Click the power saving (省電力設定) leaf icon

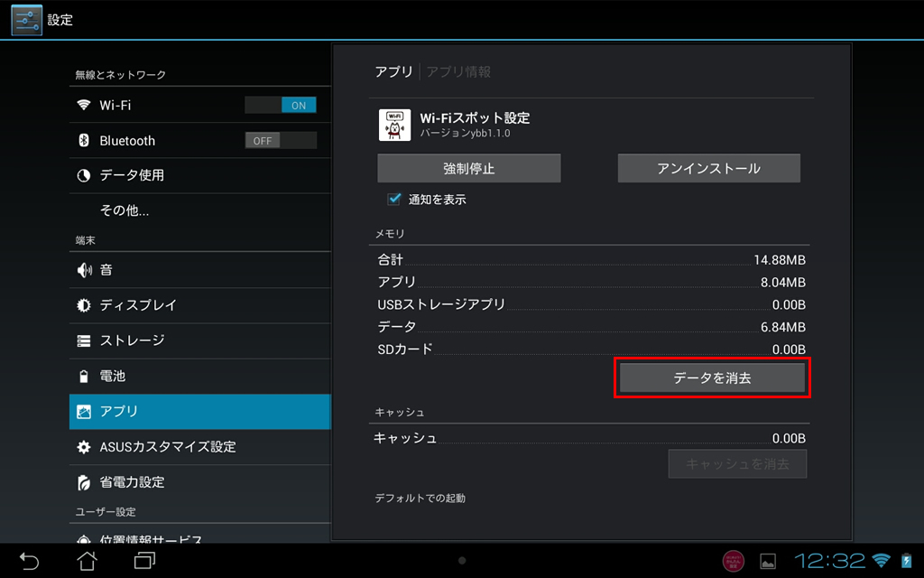(84, 482)
